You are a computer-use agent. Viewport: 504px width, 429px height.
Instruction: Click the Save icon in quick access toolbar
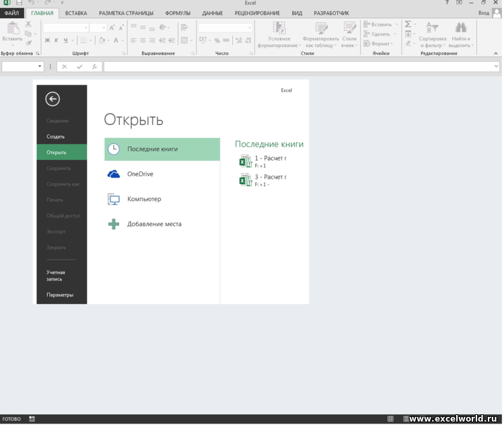pyautogui.click(x=19, y=3)
